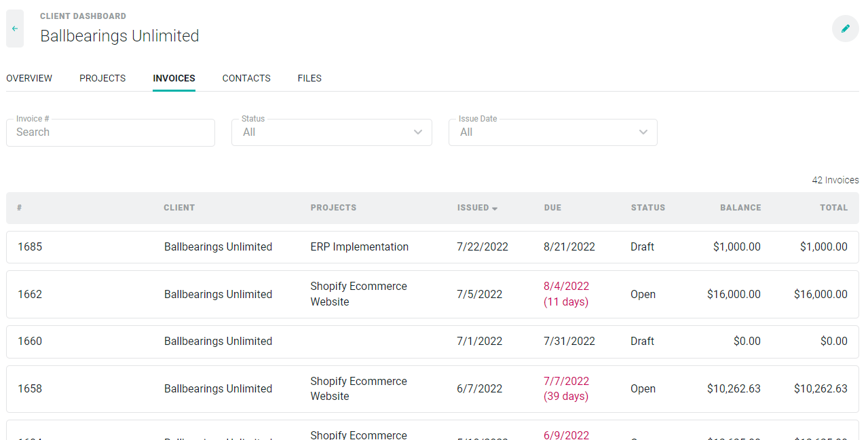
Task: Sort by the Due column header
Action: (x=552, y=208)
